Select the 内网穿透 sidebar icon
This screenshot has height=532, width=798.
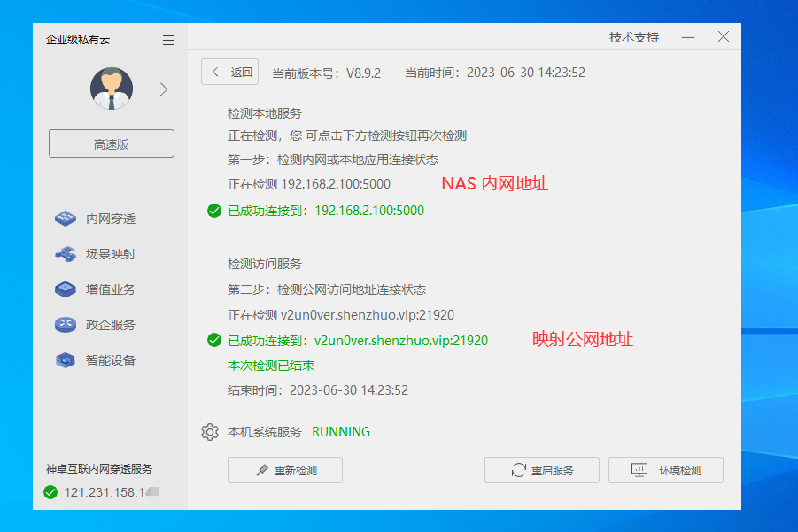[x=66, y=218]
